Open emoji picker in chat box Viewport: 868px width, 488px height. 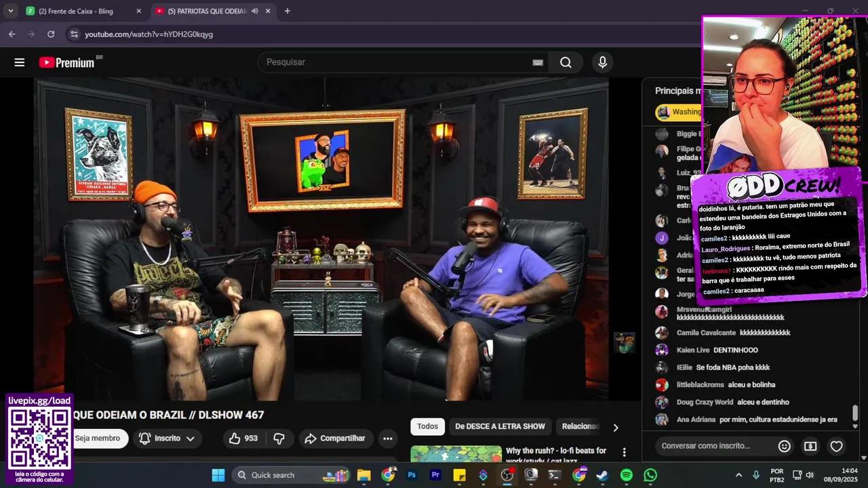click(784, 446)
